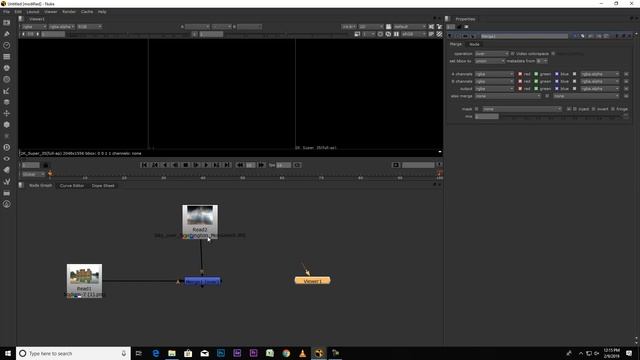Open the output channels dropdown
The height and width of the screenshot is (360, 640).
point(494,89)
